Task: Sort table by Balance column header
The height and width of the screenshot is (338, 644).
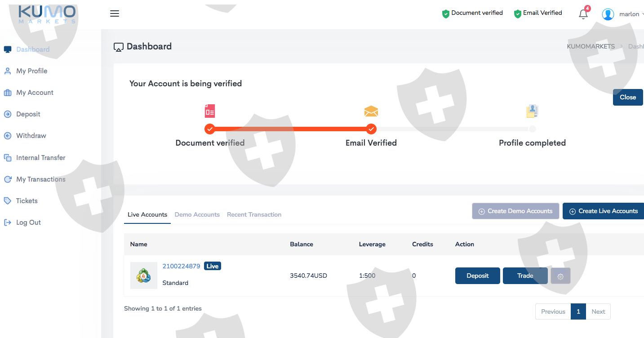Action: (302, 245)
